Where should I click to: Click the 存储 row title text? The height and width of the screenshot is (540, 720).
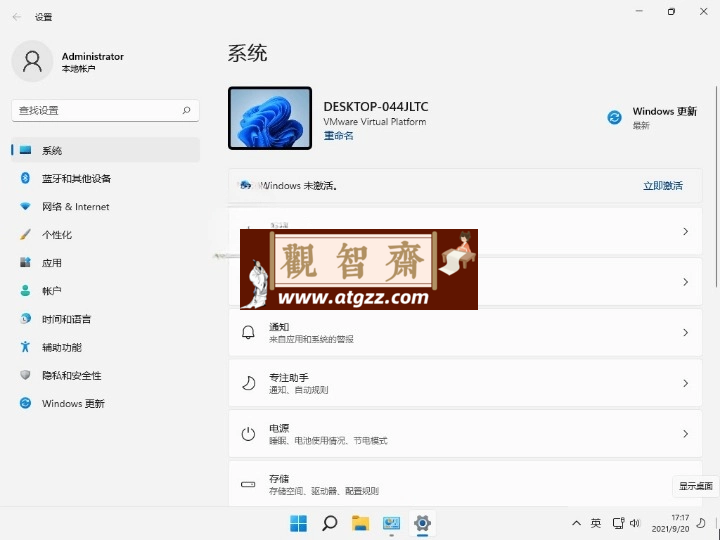pos(279,478)
